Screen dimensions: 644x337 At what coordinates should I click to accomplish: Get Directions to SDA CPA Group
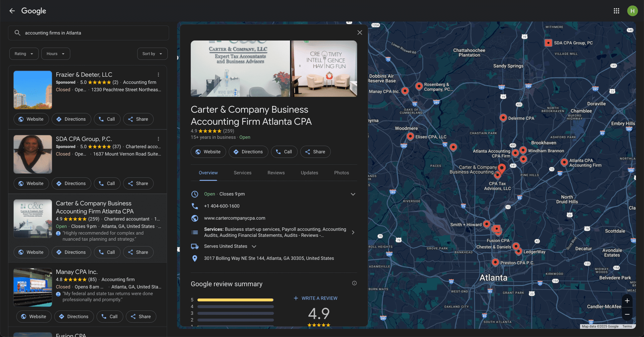[71, 183]
